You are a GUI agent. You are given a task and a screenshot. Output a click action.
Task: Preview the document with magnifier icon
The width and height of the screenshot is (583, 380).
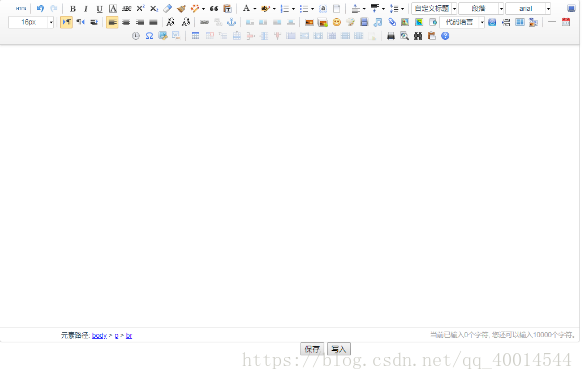(x=405, y=36)
